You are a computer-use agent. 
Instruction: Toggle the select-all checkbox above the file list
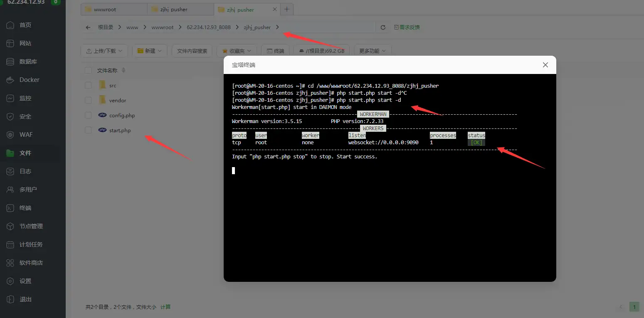click(x=88, y=70)
